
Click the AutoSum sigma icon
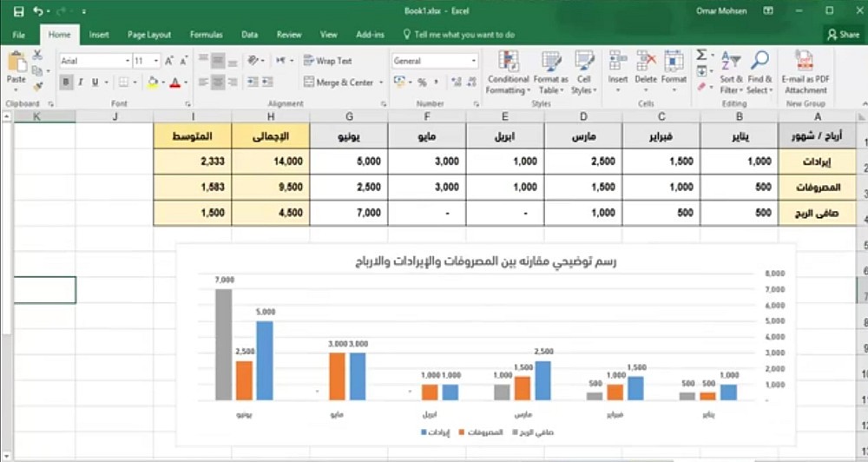(x=701, y=55)
